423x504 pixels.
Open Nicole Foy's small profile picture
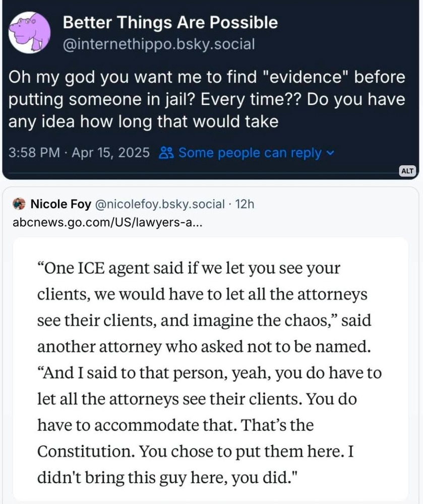19,204
